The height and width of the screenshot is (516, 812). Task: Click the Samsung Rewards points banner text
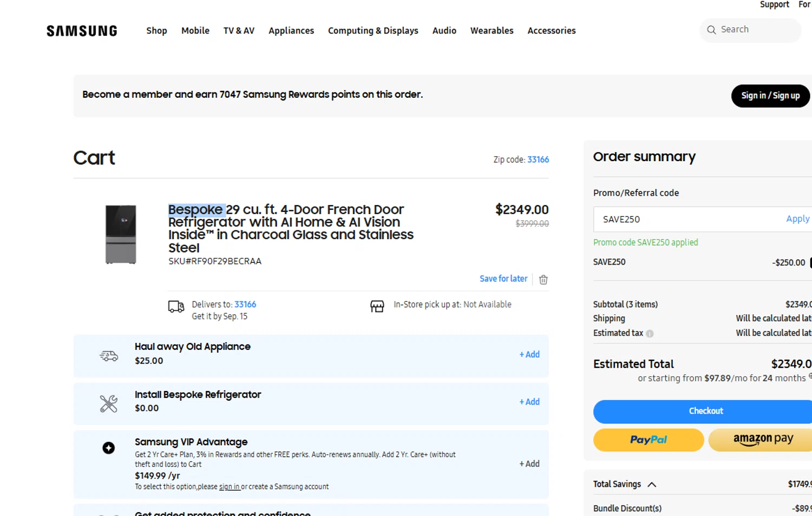(x=253, y=95)
